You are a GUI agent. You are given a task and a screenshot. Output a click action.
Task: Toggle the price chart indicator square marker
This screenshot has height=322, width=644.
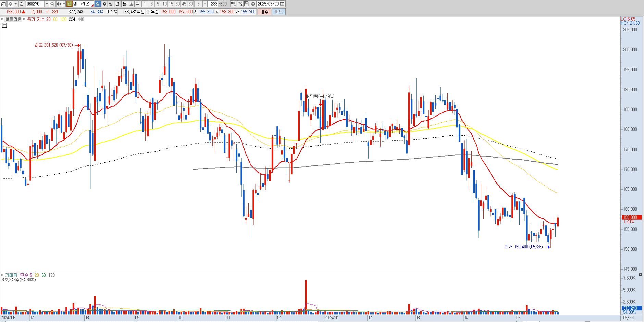(x=2, y=19)
